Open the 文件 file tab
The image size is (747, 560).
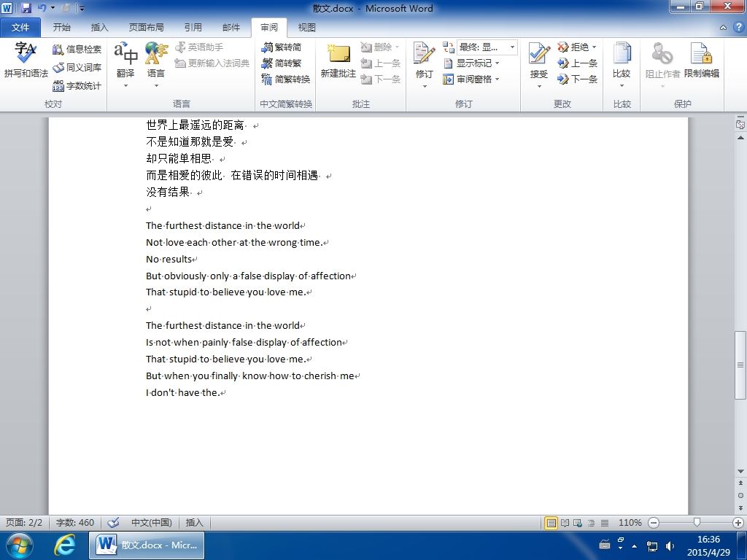pyautogui.click(x=20, y=28)
